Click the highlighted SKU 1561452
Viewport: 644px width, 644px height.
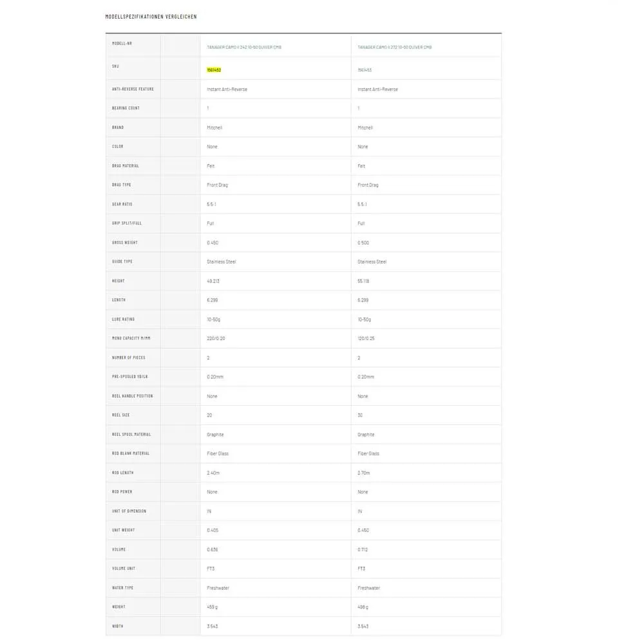click(x=214, y=70)
